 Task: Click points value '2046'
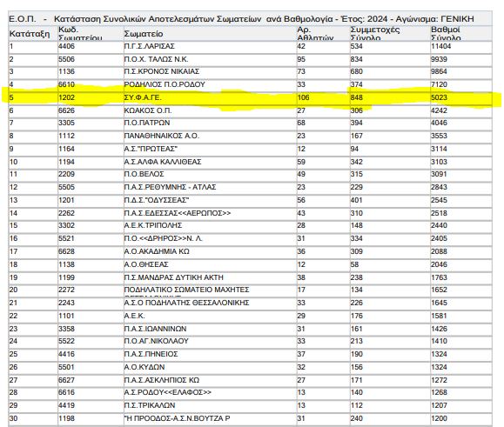pos(439,265)
